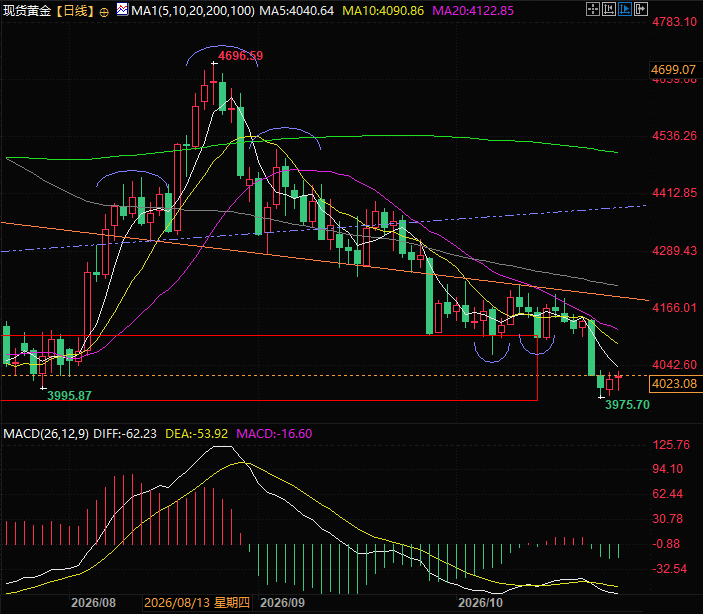Click the MACD:-16.60 value
The height and width of the screenshot is (614, 703).
point(274,434)
